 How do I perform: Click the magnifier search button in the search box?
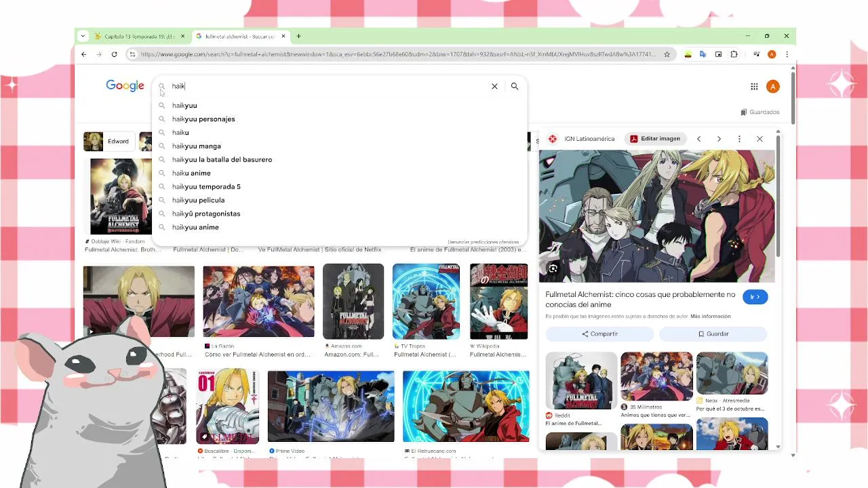pyautogui.click(x=515, y=86)
